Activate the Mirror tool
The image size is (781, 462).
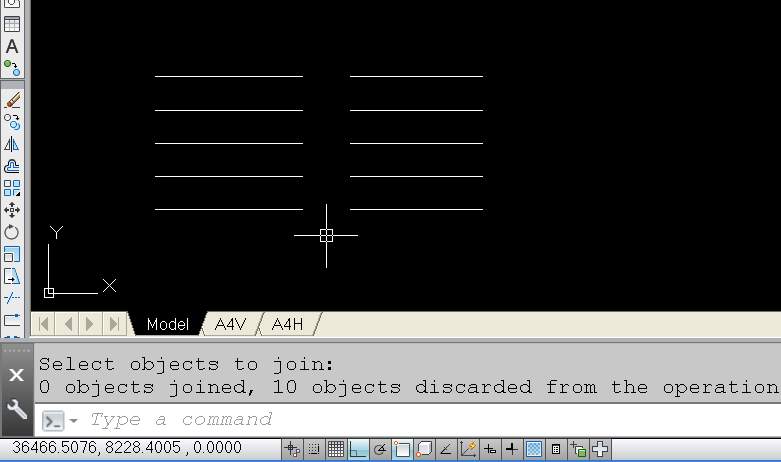[x=12, y=144]
